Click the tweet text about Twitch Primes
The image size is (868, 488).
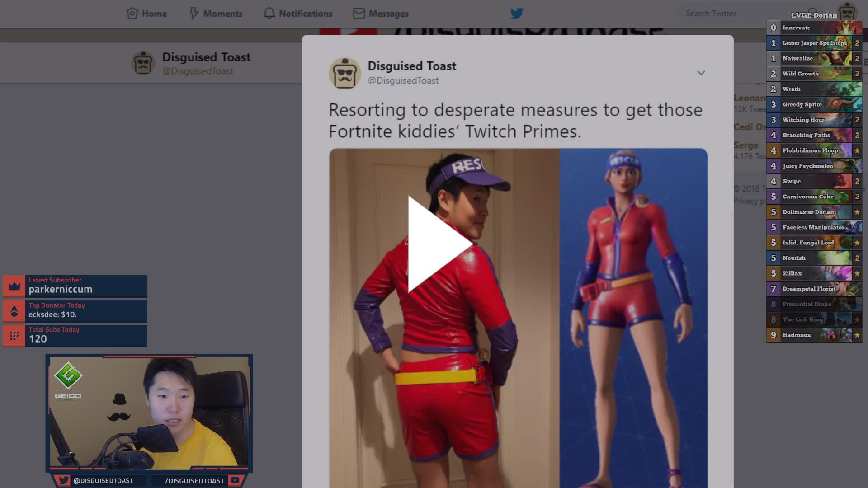[x=515, y=121]
